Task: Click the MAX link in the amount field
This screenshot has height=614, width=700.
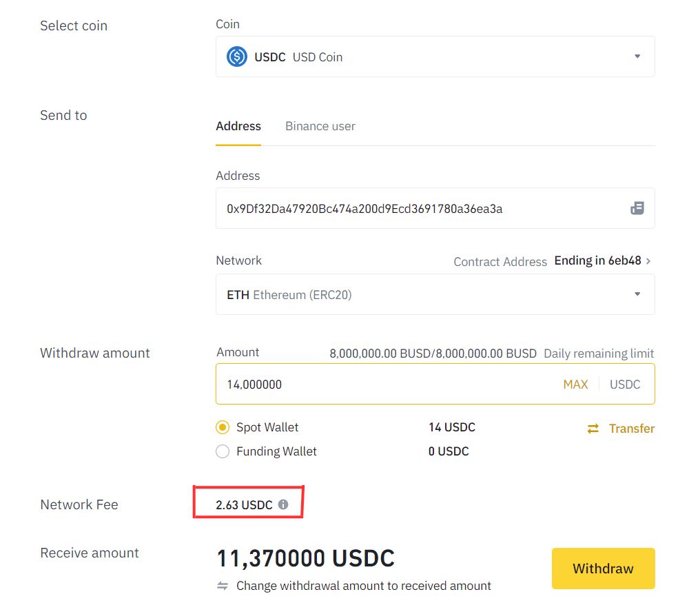Action: [x=575, y=384]
